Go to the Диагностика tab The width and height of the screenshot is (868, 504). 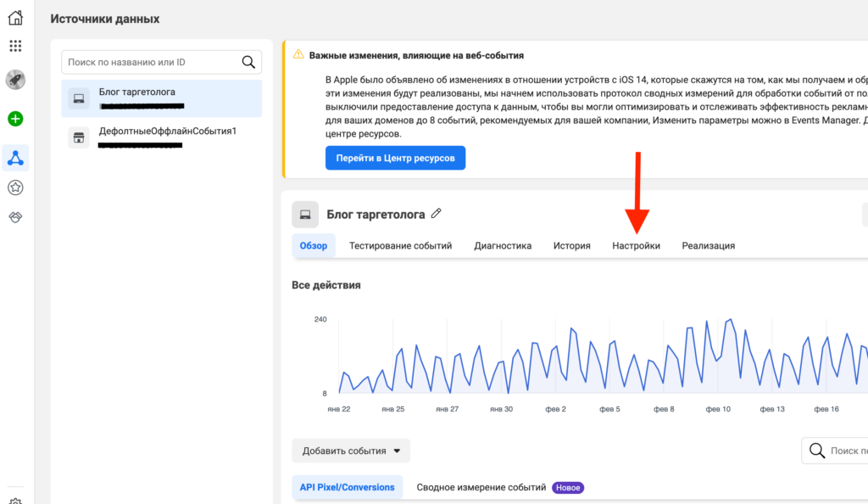[x=503, y=246]
